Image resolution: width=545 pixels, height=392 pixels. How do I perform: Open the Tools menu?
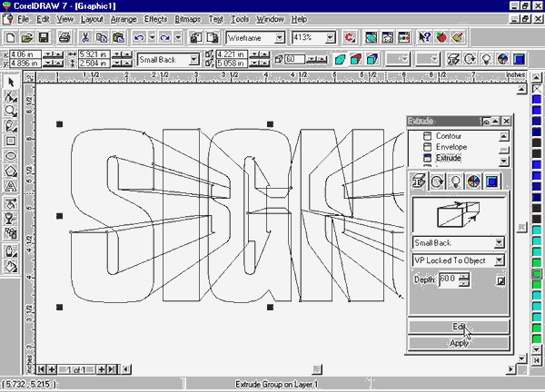point(240,19)
